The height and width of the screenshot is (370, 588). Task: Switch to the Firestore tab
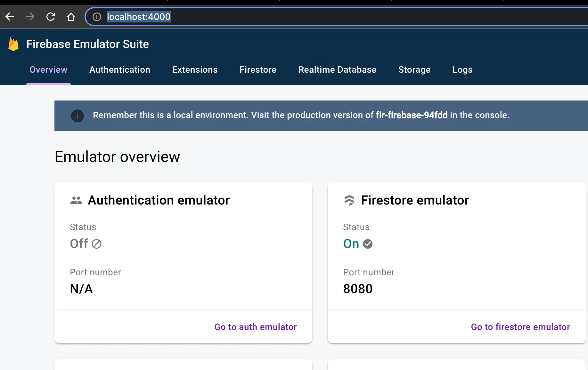(x=258, y=70)
